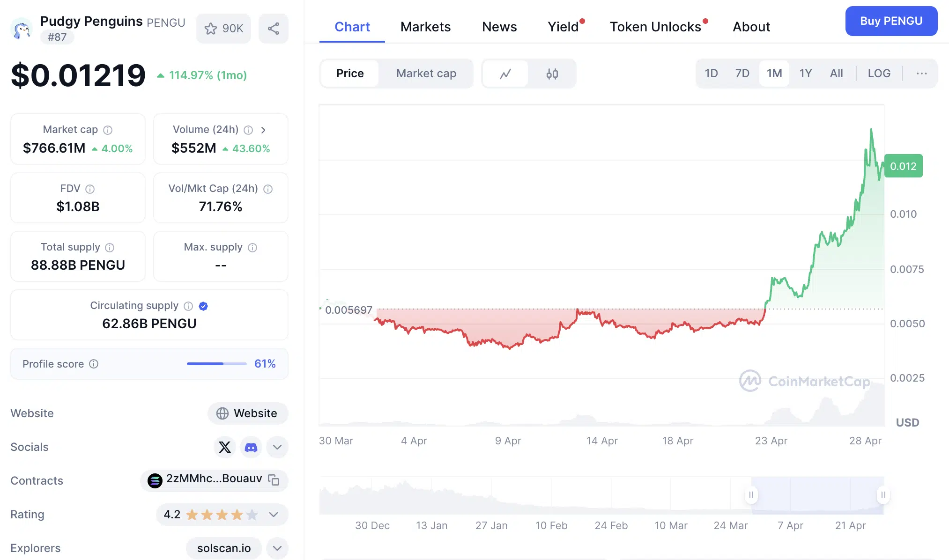The width and height of the screenshot is (949, 560).
Task: Open the Yield tab
Action: coord(563,27)
